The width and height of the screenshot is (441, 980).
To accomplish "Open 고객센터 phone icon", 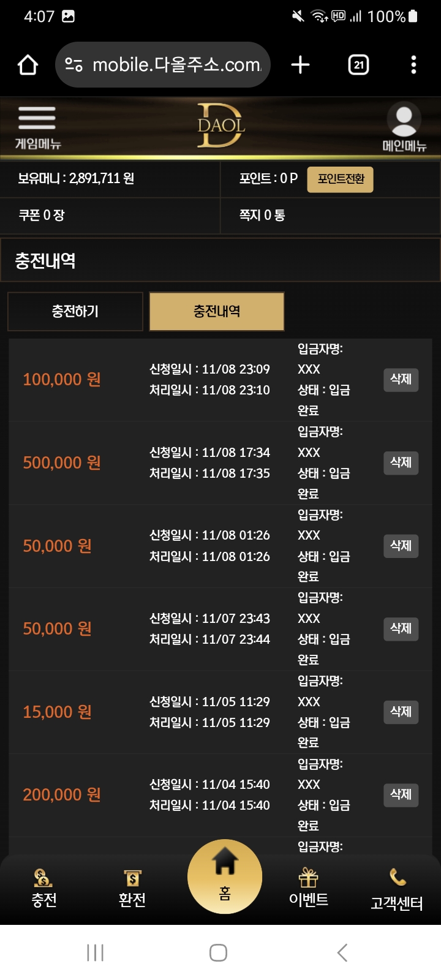I will pos(397,888).
